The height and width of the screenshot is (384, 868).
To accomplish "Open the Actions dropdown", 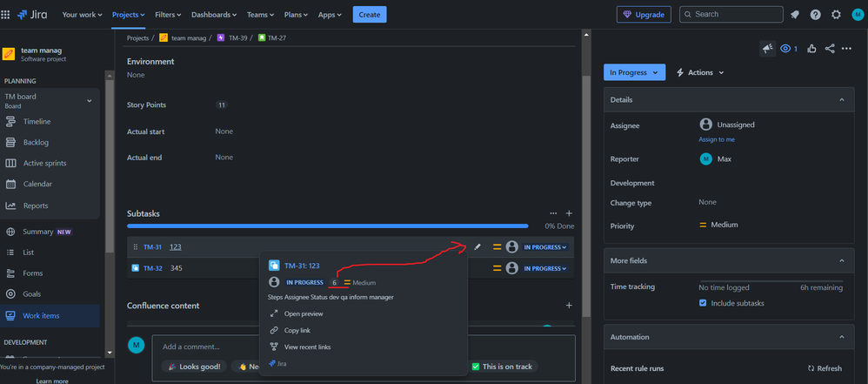I will coord(700,72).
